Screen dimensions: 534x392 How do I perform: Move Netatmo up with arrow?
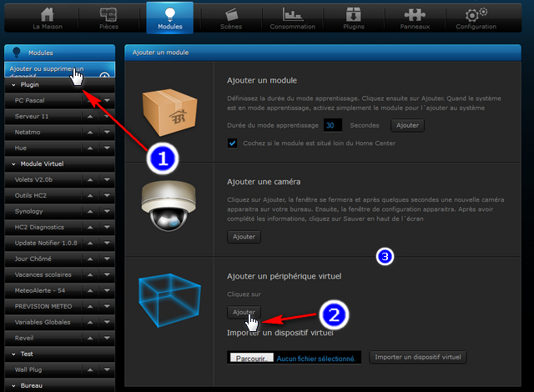[90, 132]
